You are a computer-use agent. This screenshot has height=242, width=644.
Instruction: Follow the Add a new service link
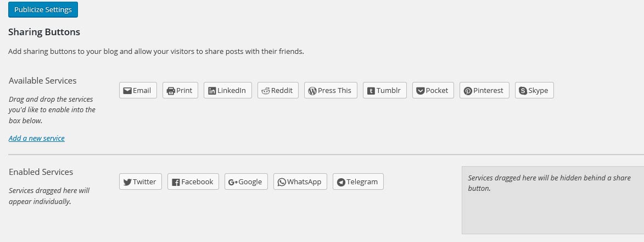(x=37, y=138)
